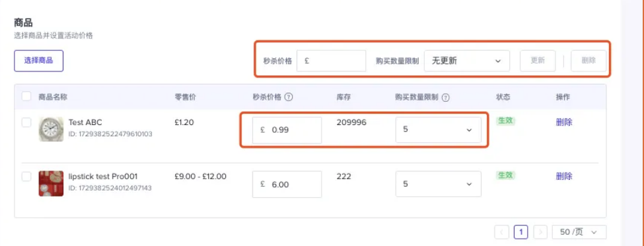The height and width of the screenshot is (246, 644).
Task: Click 删除 link in Test ABC row
Action: coord(564,122)
